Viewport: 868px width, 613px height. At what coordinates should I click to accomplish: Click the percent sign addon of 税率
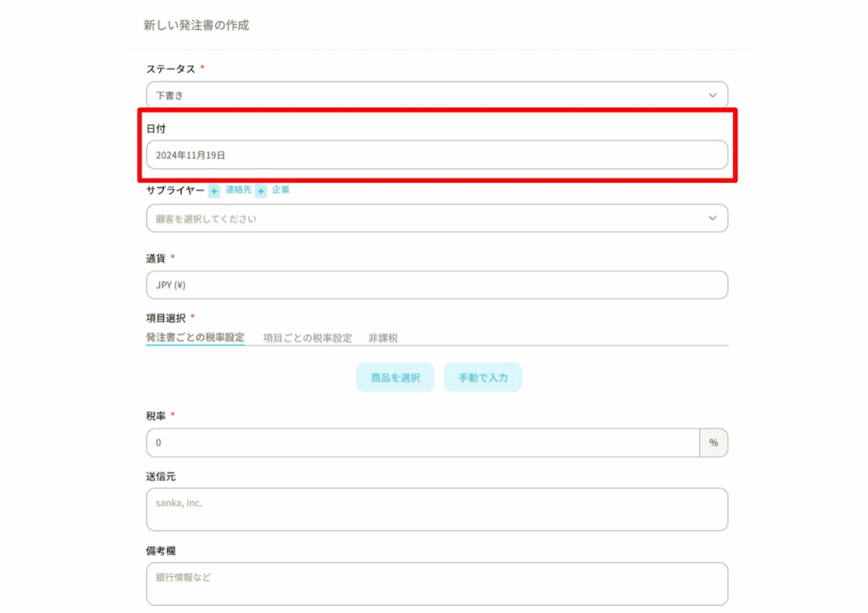(713, 443)
